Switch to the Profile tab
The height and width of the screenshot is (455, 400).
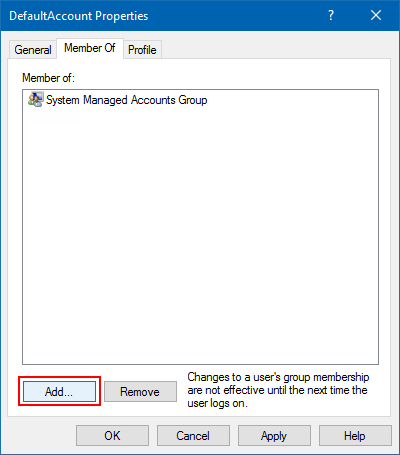pyautogui.click(x=142, y=50)
